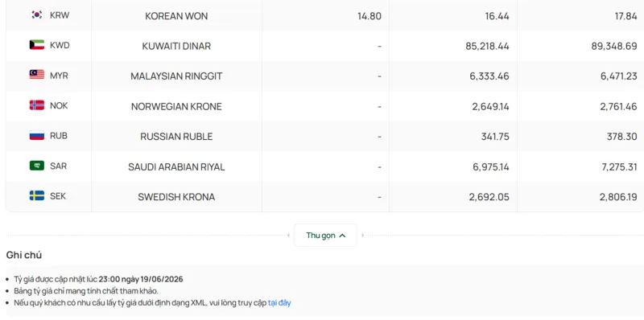Screen dimensions: 644x320
Task: Click the SAUDI ARABIAN RIYAL name cell
Action: click(176, 167)
